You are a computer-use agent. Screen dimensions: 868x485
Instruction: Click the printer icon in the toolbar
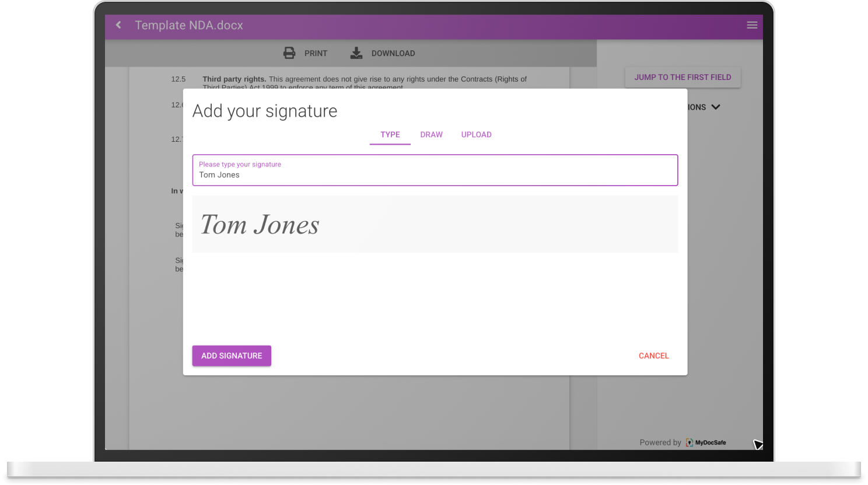[289, 53]
